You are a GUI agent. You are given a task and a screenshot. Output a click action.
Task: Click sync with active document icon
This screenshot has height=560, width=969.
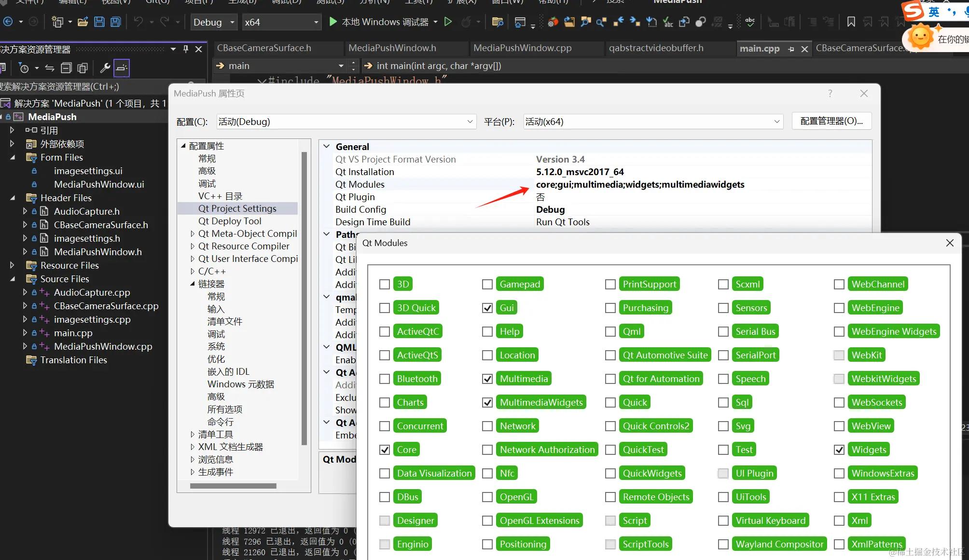[50, 68]
